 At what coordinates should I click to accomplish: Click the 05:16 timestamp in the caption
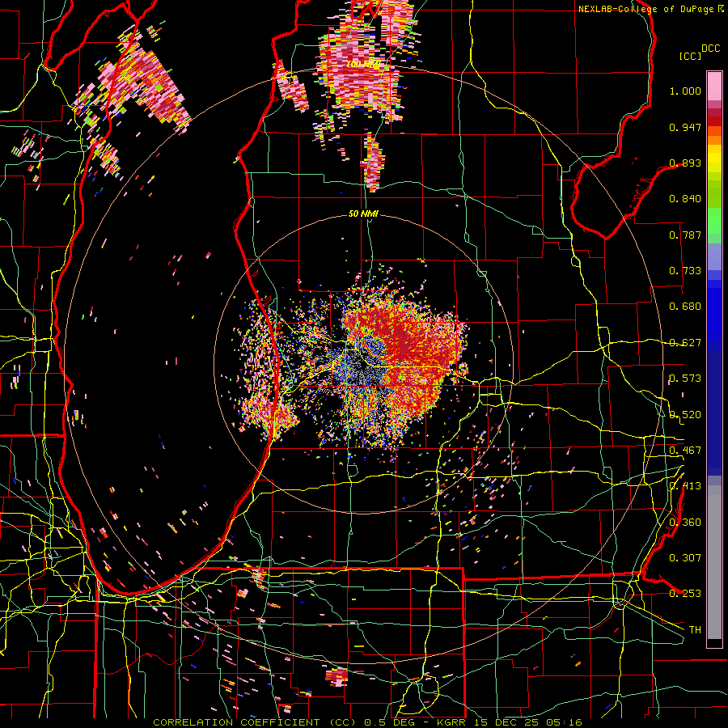[x=564, y=722]
